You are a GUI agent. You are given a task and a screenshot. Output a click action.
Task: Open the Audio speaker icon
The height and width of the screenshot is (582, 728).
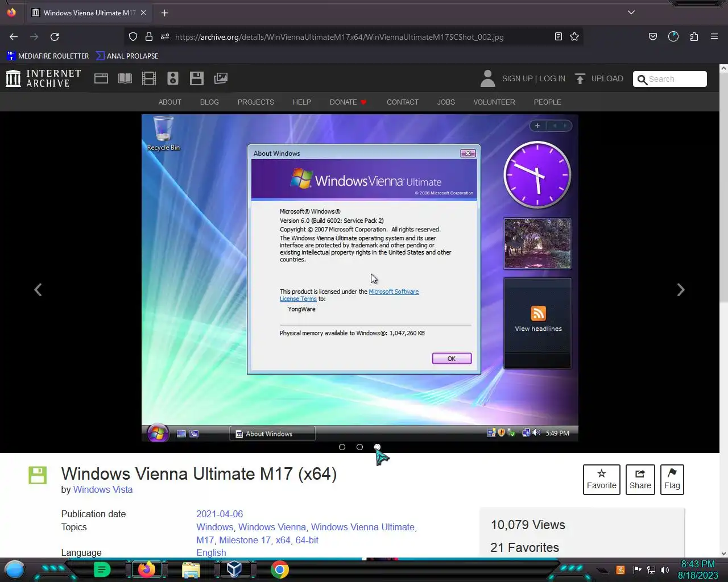click(173, 78)
